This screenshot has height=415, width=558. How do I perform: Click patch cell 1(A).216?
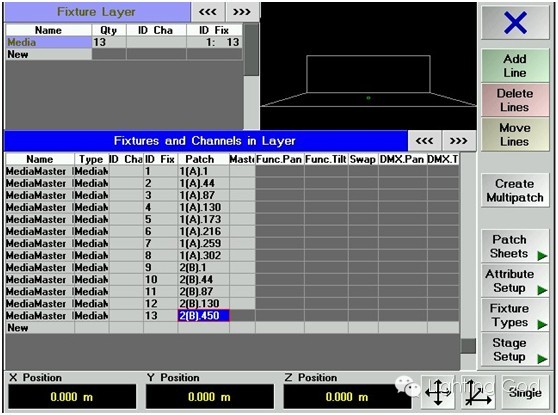(x=204, y=232)
